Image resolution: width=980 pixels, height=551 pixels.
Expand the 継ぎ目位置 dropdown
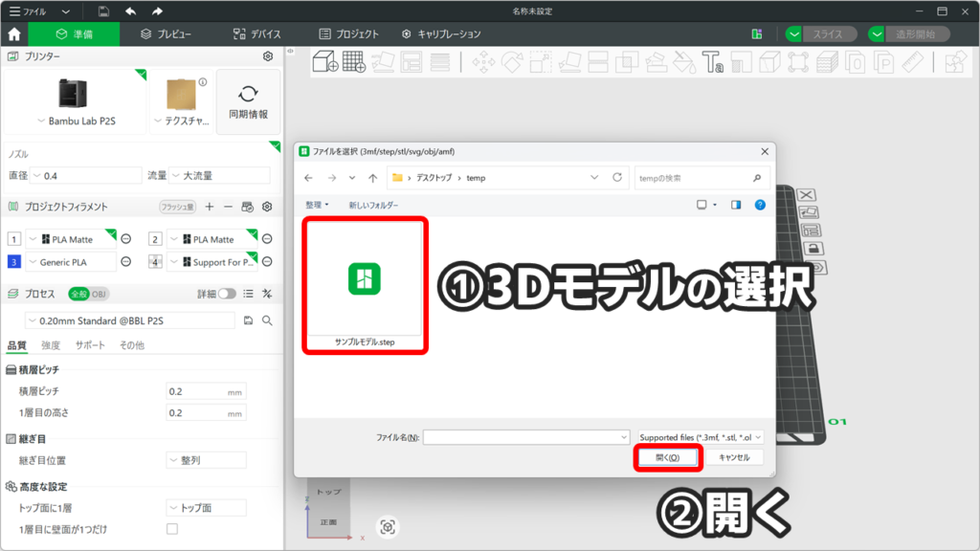click(x=206, y=460)
